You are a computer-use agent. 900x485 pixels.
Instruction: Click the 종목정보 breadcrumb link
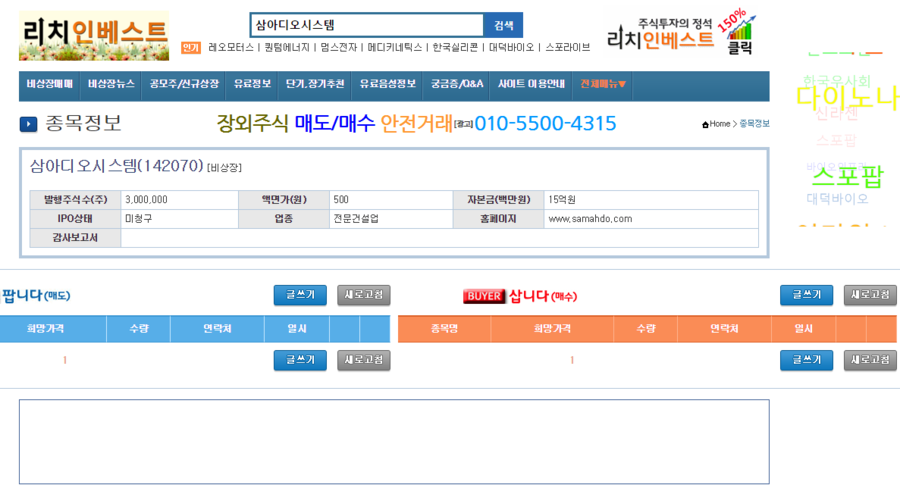[754, 124]
